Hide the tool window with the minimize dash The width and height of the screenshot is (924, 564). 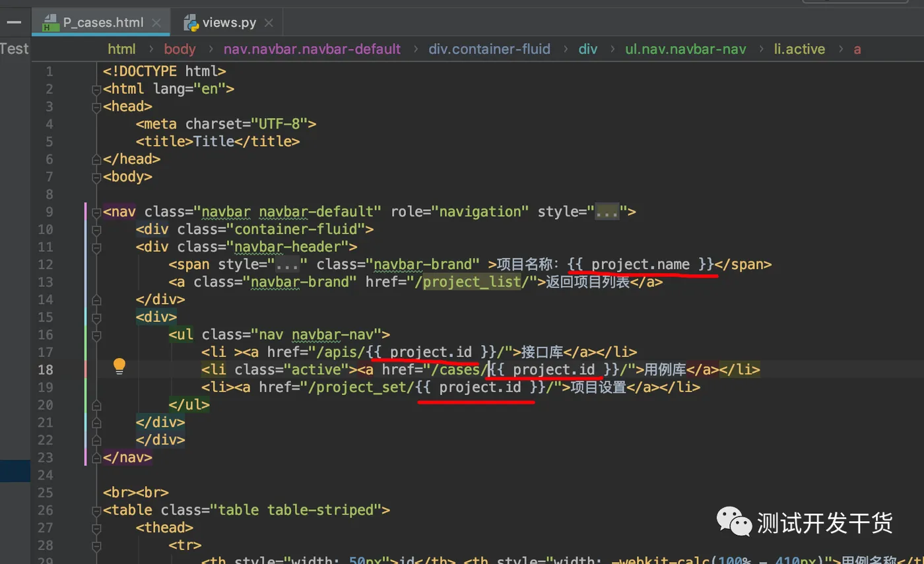tap(14, 22)
